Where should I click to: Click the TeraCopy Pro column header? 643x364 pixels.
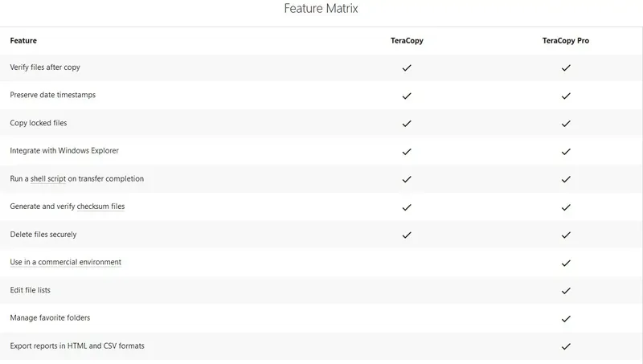coord(566,40)
